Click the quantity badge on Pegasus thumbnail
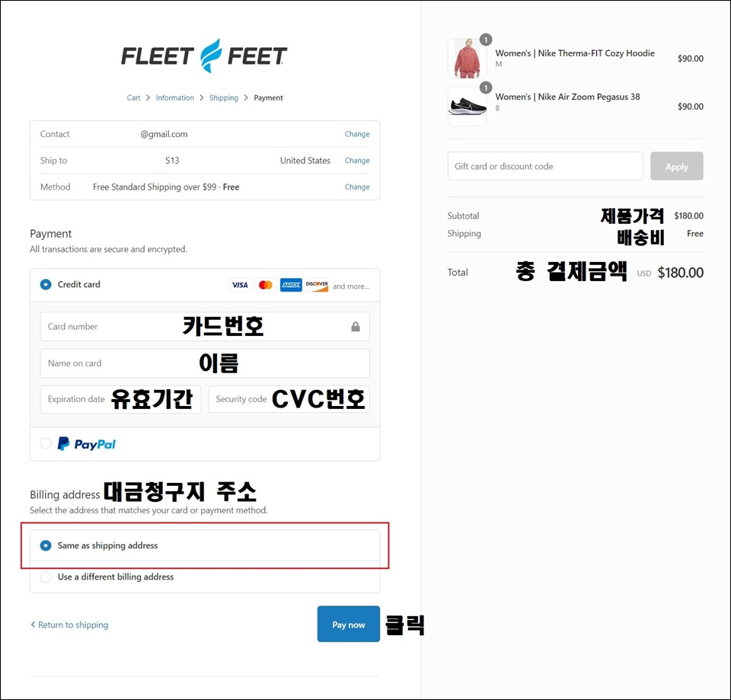Screen dimensions: 731x700 [x=486, y=87]
